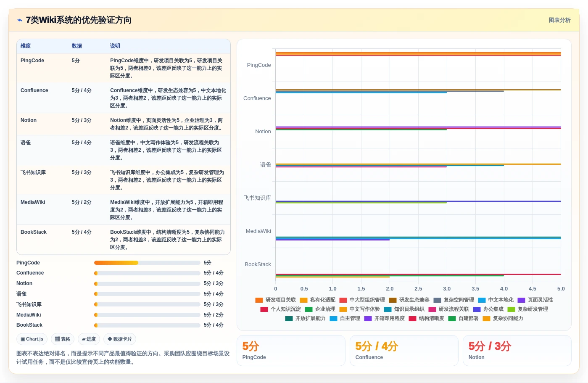Screen dimensions: 588x383
Task: Toggle 个人知识沉淀 legend item
Action: [280, 309]
